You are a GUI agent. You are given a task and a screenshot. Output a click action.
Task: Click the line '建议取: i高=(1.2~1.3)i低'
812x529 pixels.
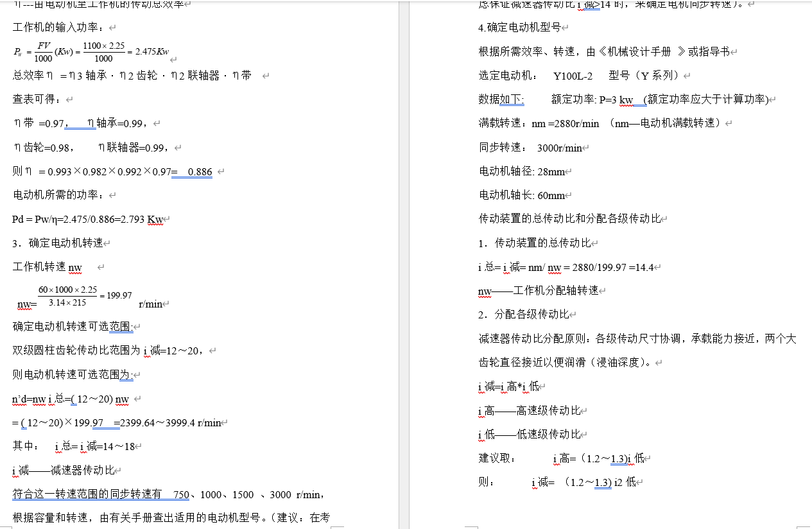click(561, 458)
